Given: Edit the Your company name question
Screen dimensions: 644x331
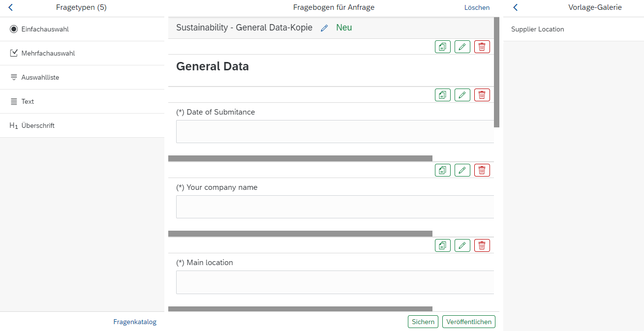Looking at the screenshot, I should point(462,170).
